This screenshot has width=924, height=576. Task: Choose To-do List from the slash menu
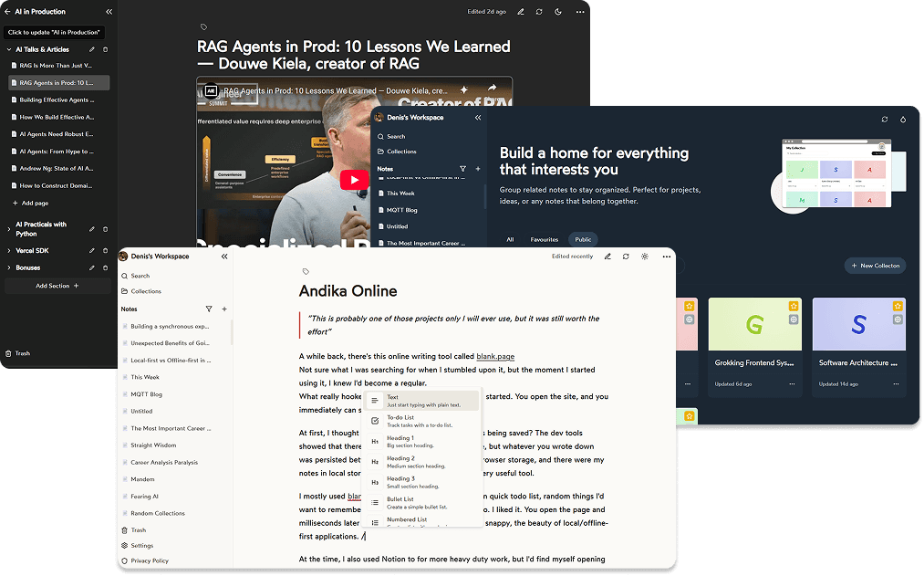[422, 422]
